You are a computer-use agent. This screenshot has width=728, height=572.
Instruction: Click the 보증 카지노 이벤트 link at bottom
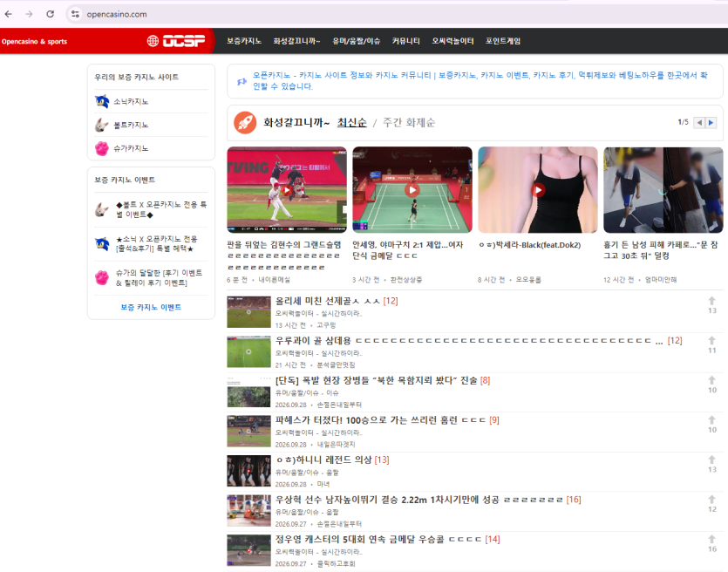(151, 307)
